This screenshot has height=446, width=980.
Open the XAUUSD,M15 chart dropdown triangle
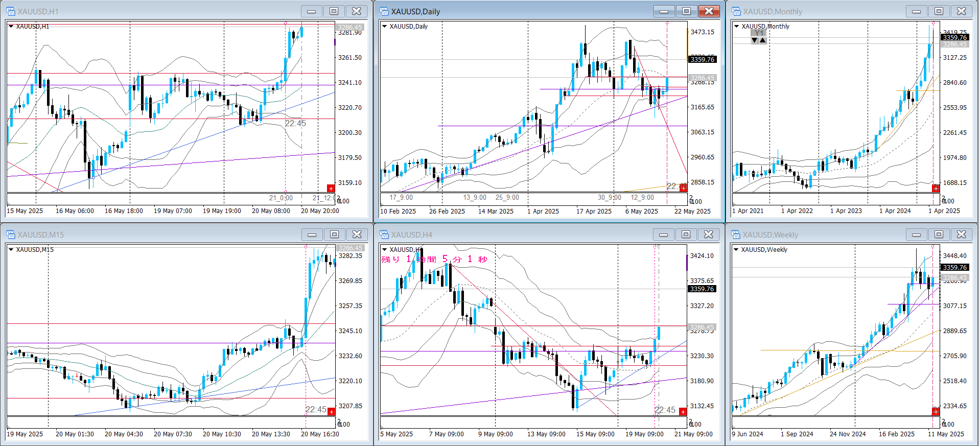tap(11, 249)
